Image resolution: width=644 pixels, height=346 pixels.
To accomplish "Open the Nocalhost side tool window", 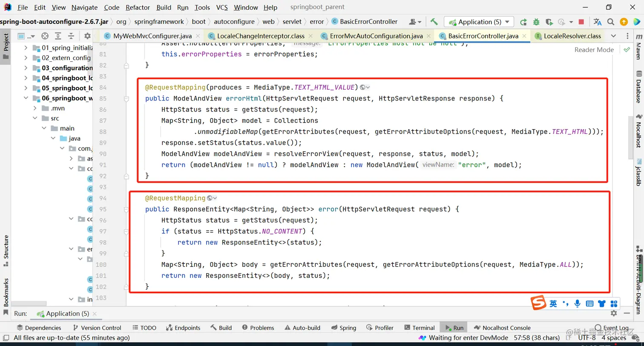I will (638, 130).
